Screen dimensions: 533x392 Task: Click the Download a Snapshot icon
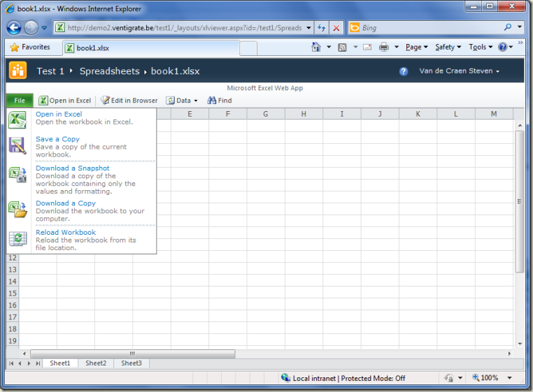click(x=17, y=174)
